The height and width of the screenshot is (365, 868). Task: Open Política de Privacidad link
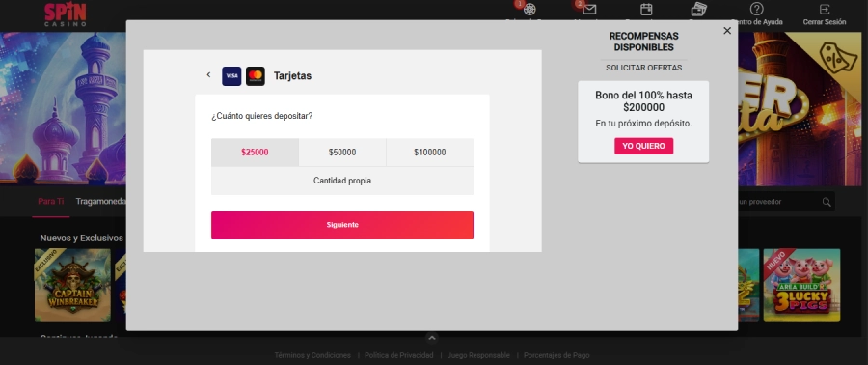[x=399, y=355]
